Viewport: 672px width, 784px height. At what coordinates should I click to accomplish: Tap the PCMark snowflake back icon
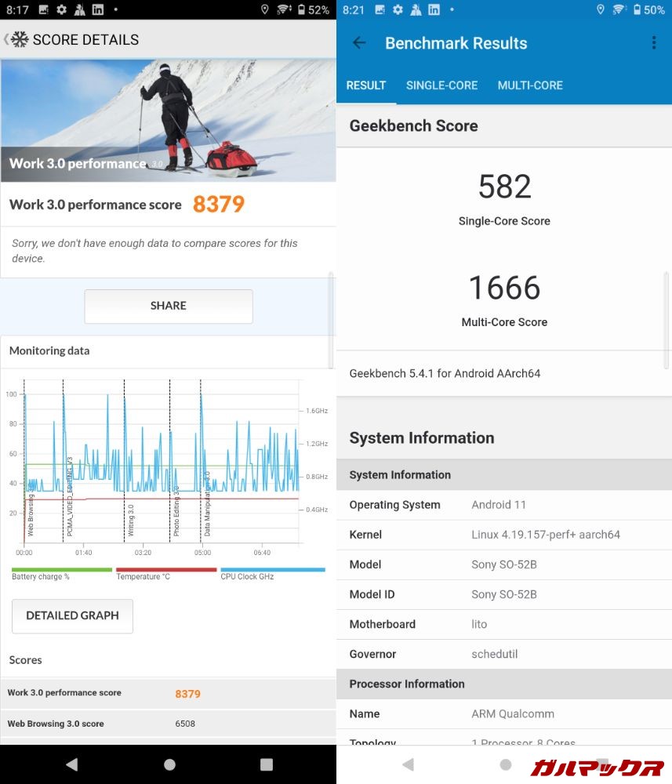pyautogui.click(x=19, y=40)
